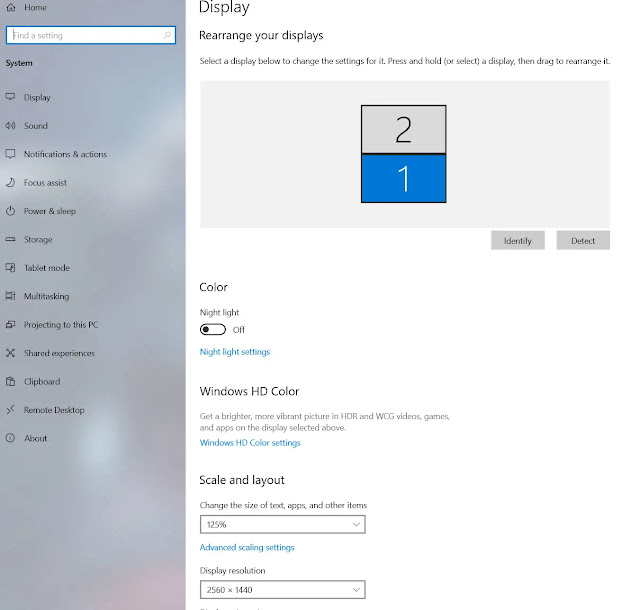The height and width of the screenshot is (610, 640).
Task: Go to Home settings page
Action: [35, 7]
